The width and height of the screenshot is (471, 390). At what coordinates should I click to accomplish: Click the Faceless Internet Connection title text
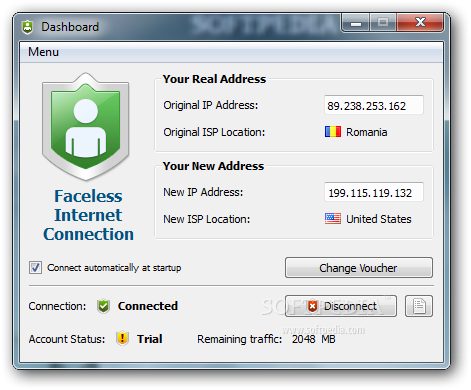(x=88, y=215)
